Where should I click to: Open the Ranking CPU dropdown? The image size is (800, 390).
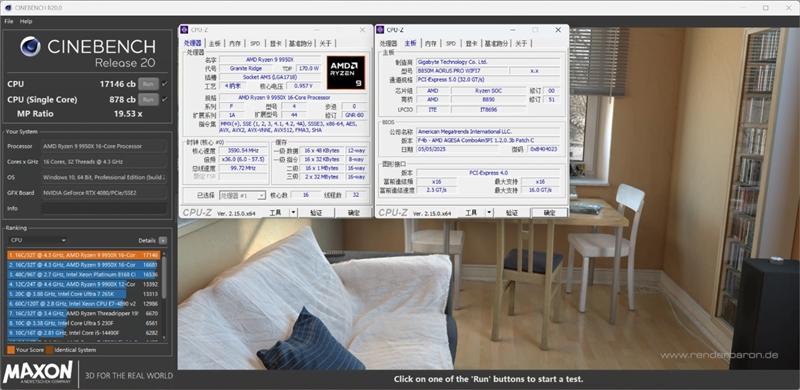(38, 240)
